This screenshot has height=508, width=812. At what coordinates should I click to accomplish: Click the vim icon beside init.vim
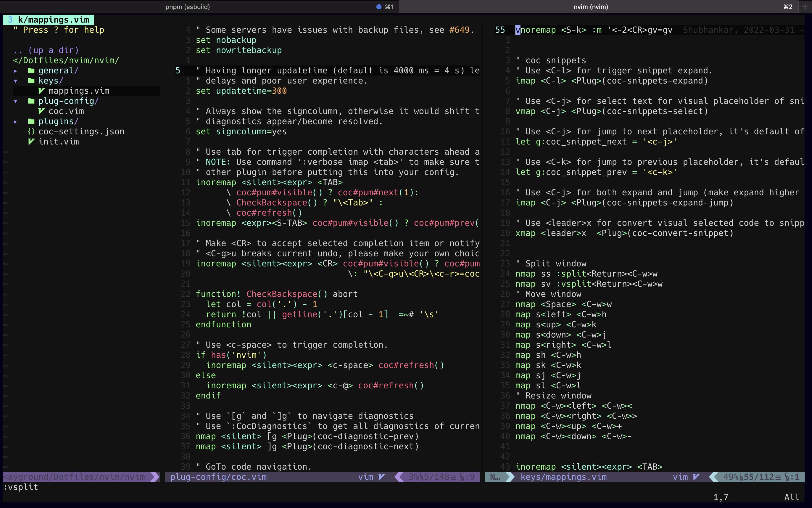[x=31, y=141]
